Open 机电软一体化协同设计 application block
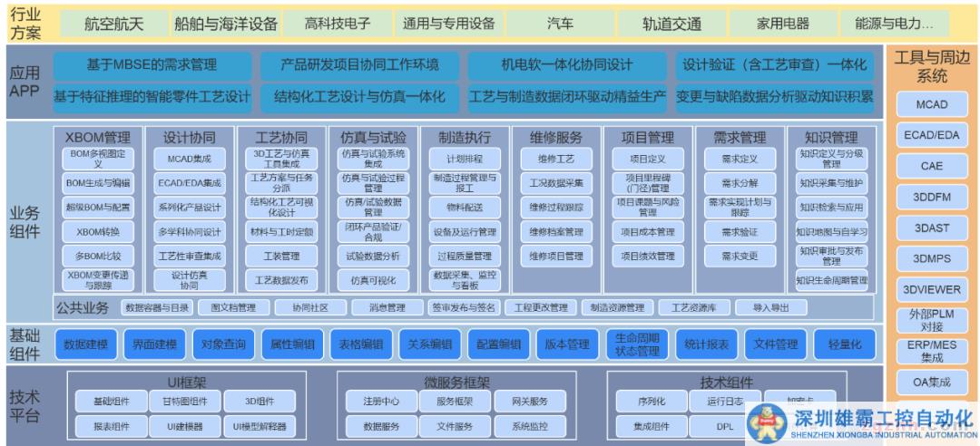 point(566,65)
